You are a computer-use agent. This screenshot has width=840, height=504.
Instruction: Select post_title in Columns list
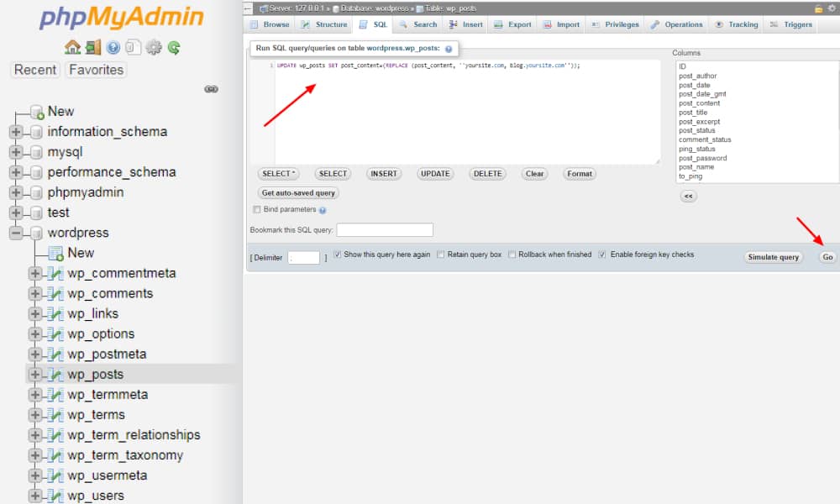click(x=693, y=113)
